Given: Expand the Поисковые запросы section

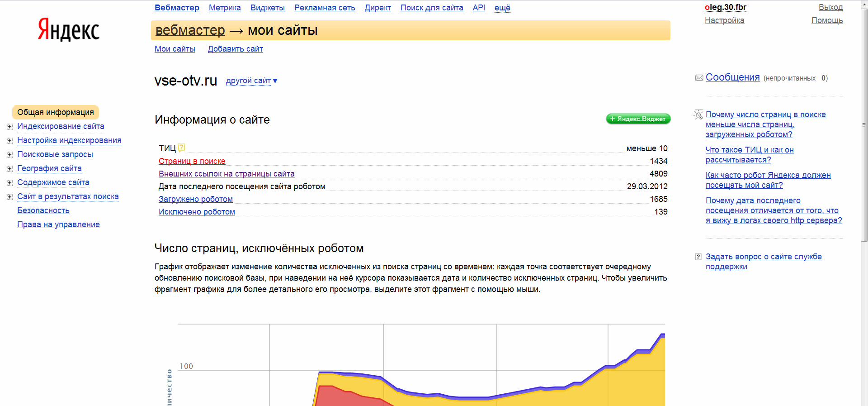Looking at the screenshot, I should tap(9, 155).
